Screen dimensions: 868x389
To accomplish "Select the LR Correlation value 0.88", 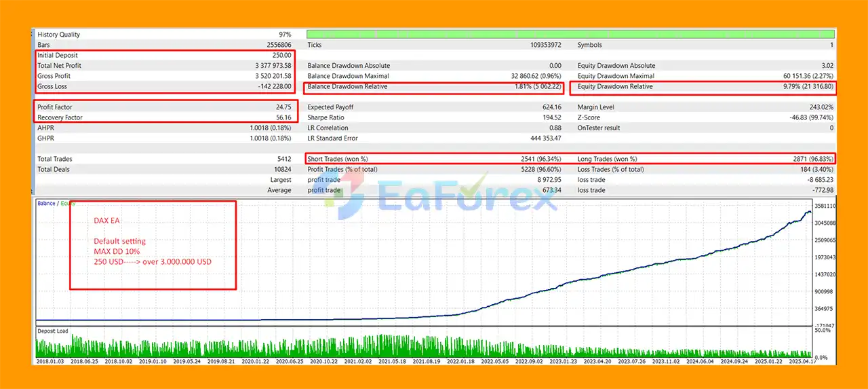I will [x=555, y=128].
